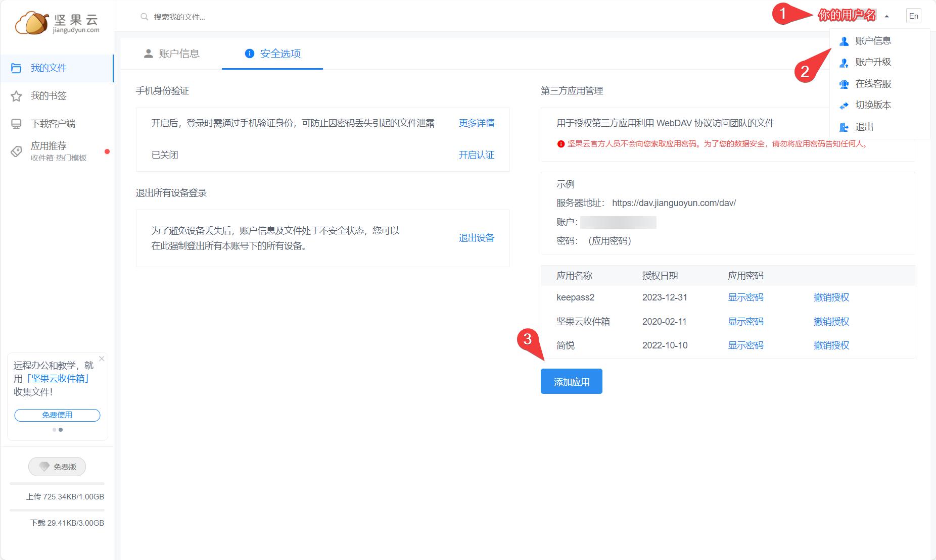Click the 添加应用 button
Screen dimensions: 936x560
[x=571, y=381]
